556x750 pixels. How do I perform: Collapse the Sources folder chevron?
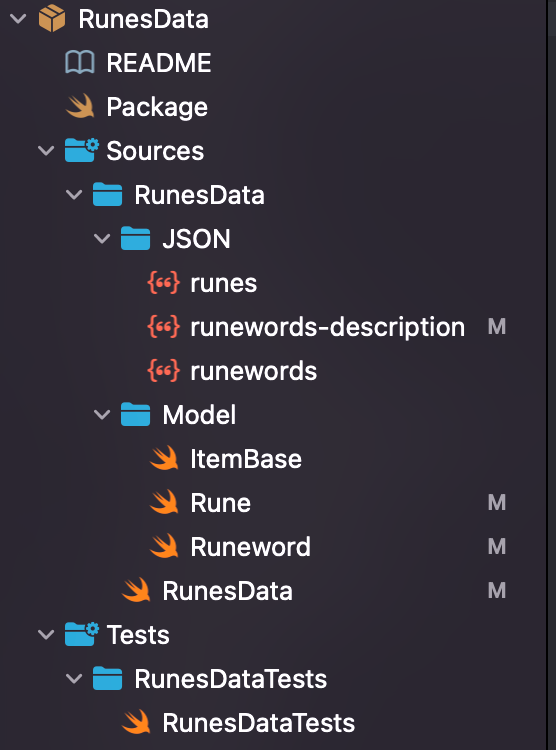point(46,151)
